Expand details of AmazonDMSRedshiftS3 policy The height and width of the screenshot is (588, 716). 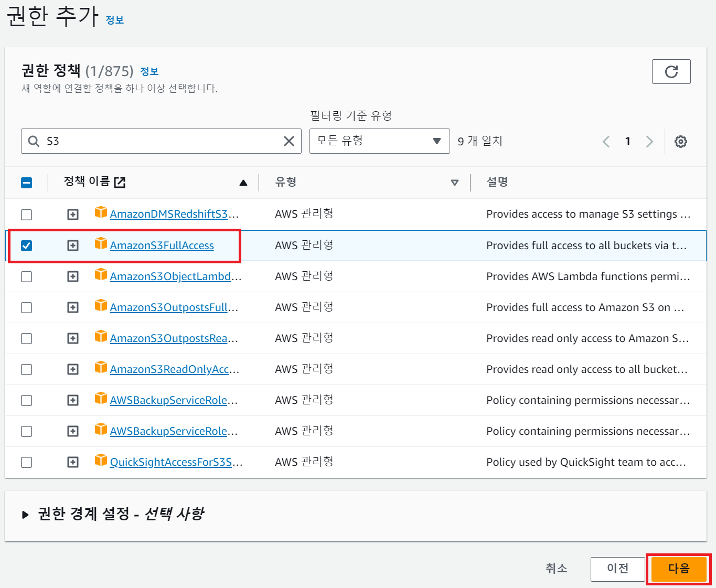[x=73, y=215]
